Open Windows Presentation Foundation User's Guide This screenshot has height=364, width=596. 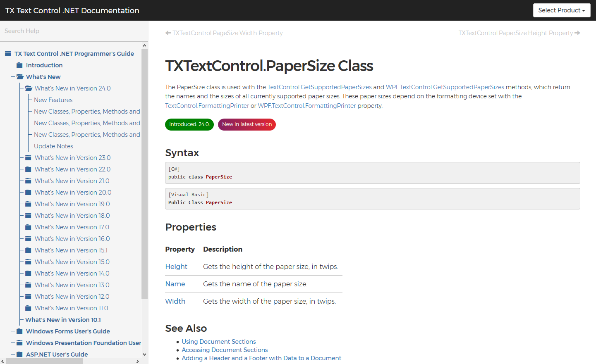[84, 343]
